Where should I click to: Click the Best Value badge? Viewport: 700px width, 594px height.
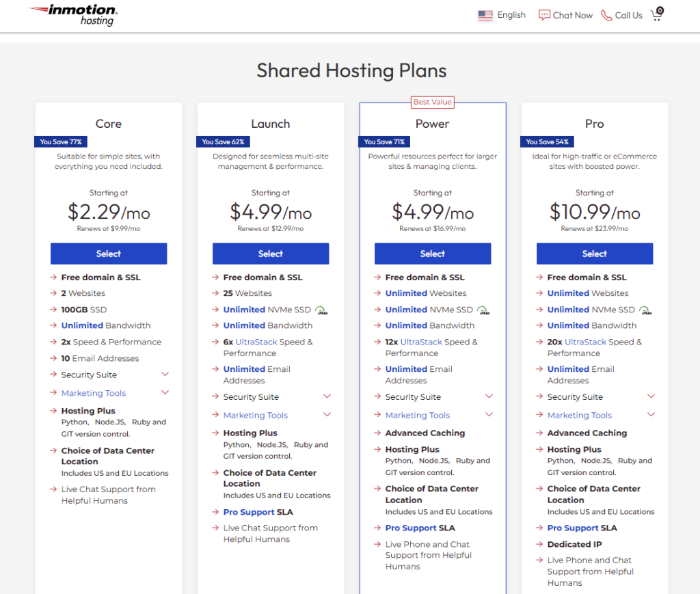click(x=433, y=103)
